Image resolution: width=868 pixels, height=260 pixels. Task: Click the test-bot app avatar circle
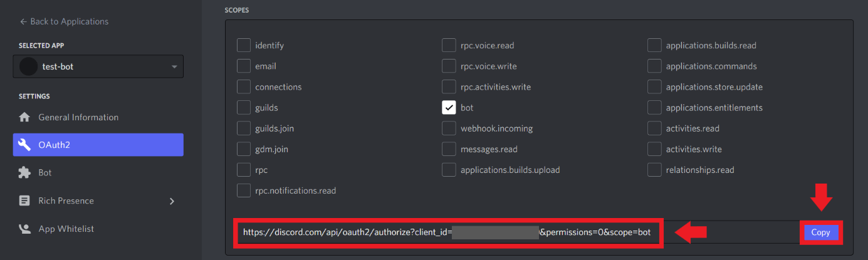point(28,66)
